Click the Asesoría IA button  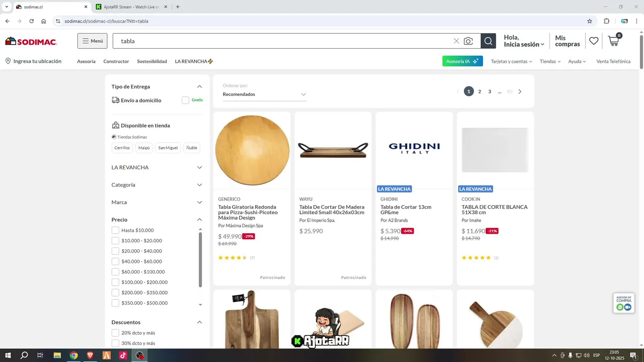462,61
